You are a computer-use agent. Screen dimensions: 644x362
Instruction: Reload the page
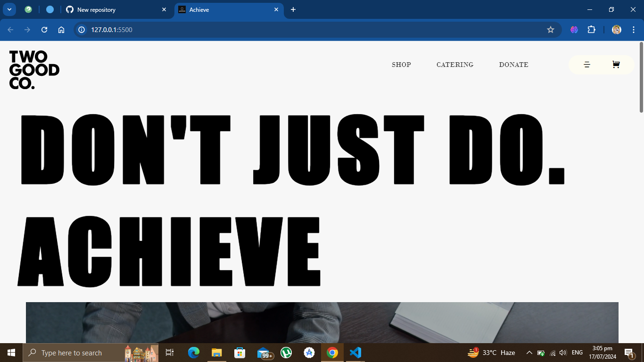[x=44, y=30]
